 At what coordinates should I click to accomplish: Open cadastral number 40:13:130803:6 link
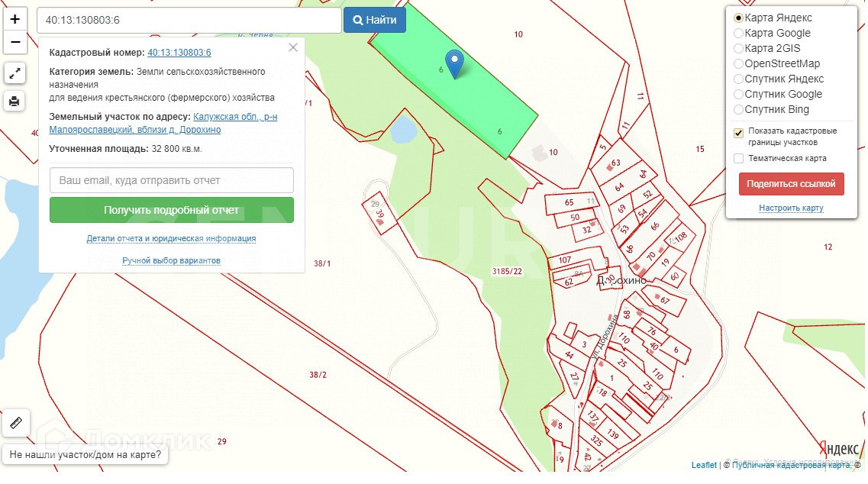(x=179, y=53)
